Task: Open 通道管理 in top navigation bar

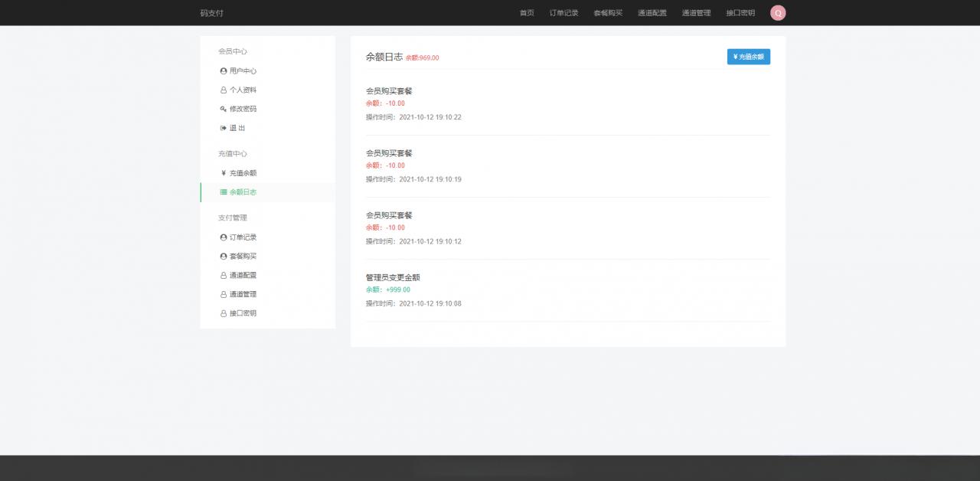Action: [x=697, y=13]
